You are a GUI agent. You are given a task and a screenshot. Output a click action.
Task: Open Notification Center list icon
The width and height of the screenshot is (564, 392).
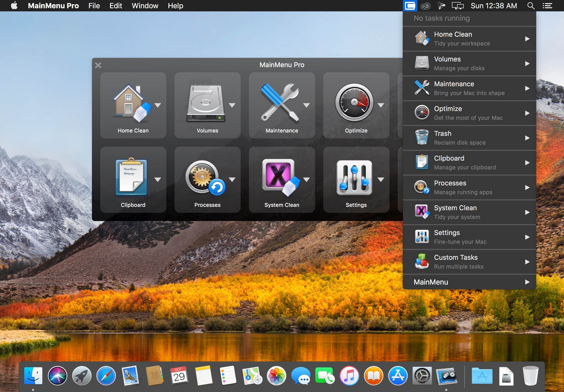(x=547, y=6)
